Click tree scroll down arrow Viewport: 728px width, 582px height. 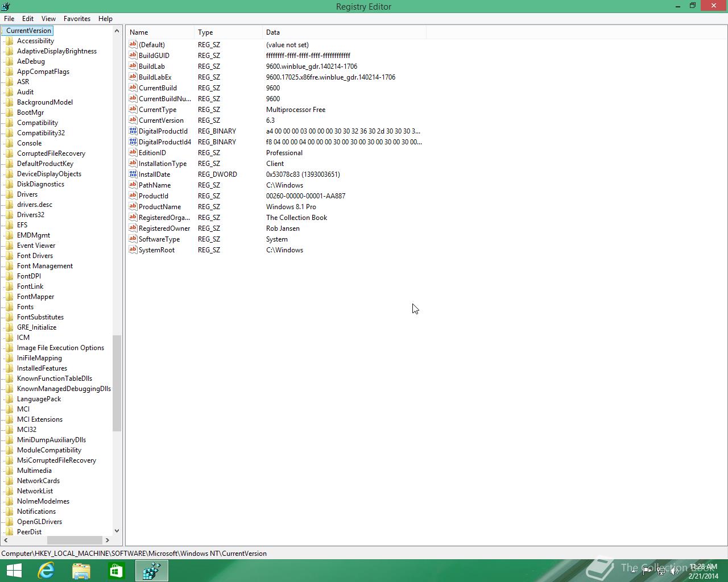pos(117,531)
